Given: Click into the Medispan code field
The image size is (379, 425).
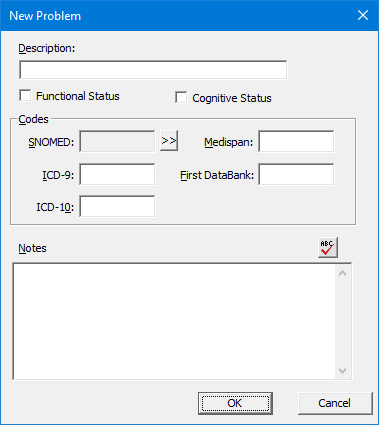Looking at the screenshot, I should (296, 141).
